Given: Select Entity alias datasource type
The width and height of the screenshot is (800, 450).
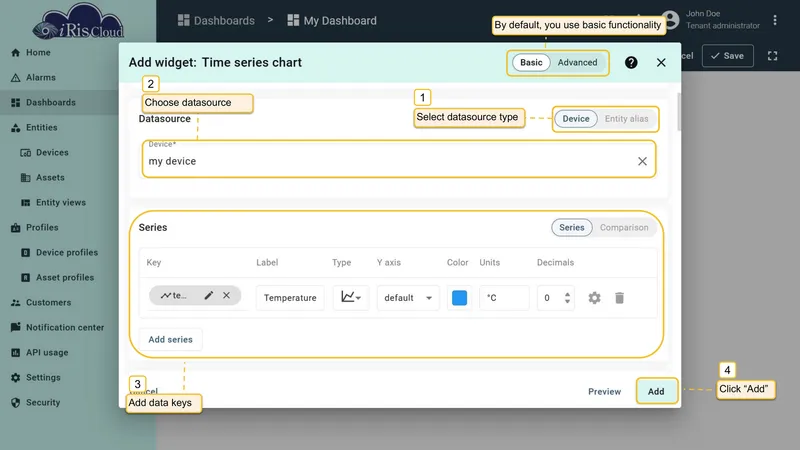Looking at the screenshot, I should click(627, 118).
